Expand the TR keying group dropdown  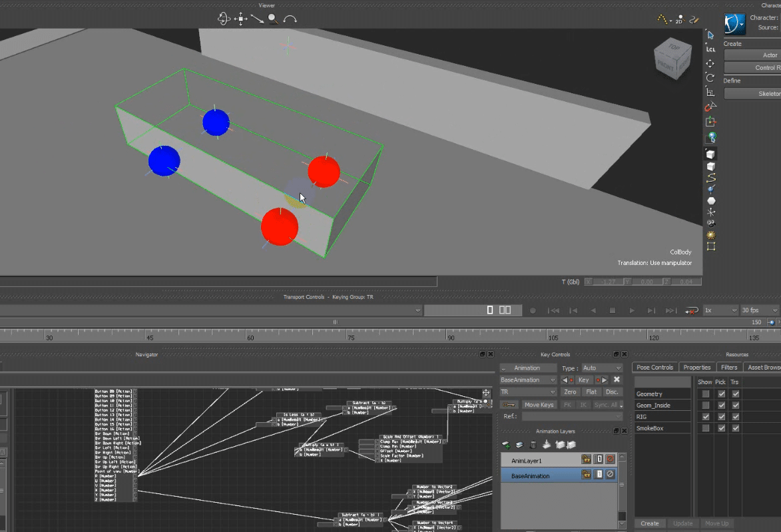point(528,392)
